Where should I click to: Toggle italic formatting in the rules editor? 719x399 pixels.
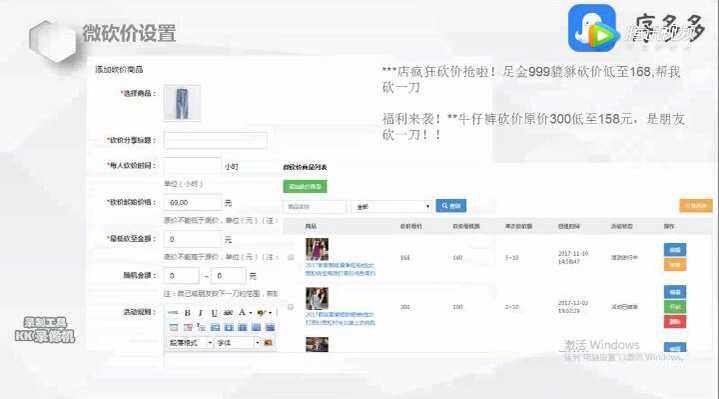pos(200,313)
